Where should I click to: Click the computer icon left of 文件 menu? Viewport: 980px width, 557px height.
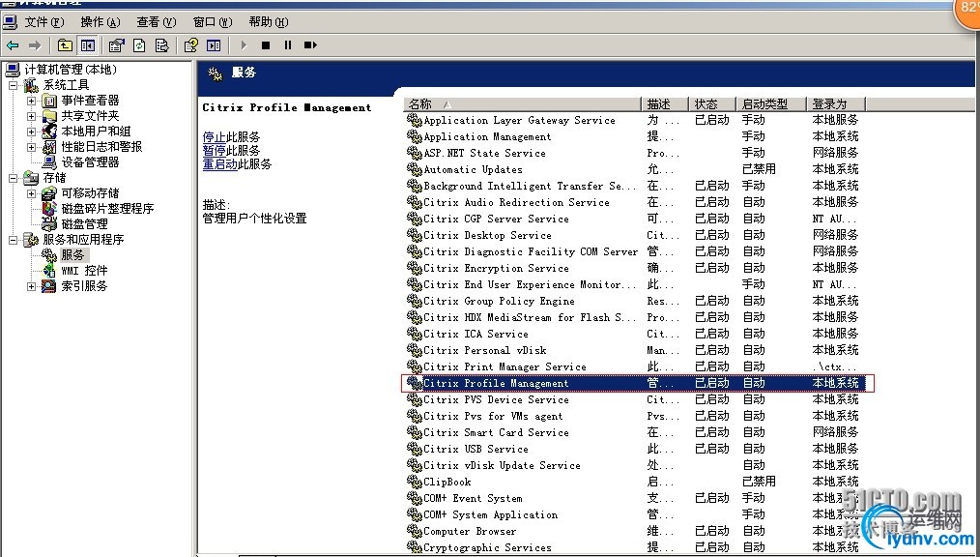[x=10, y=22]
